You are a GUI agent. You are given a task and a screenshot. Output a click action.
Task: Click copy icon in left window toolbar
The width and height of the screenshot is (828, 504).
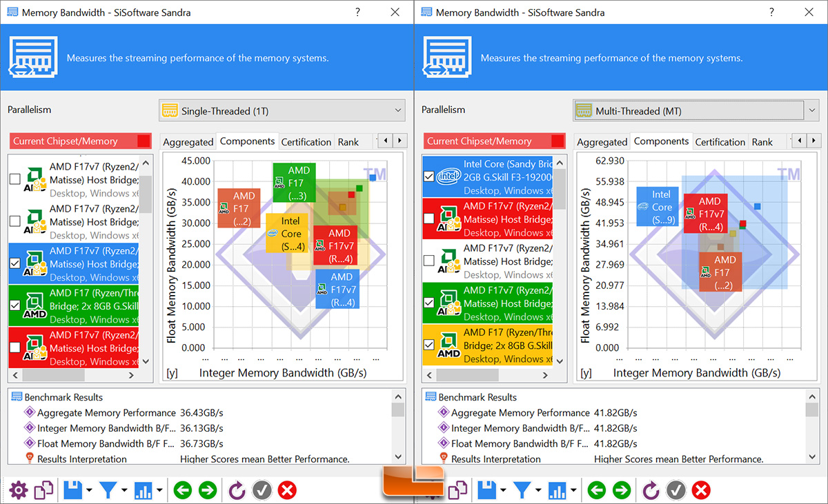coord(44,490)
